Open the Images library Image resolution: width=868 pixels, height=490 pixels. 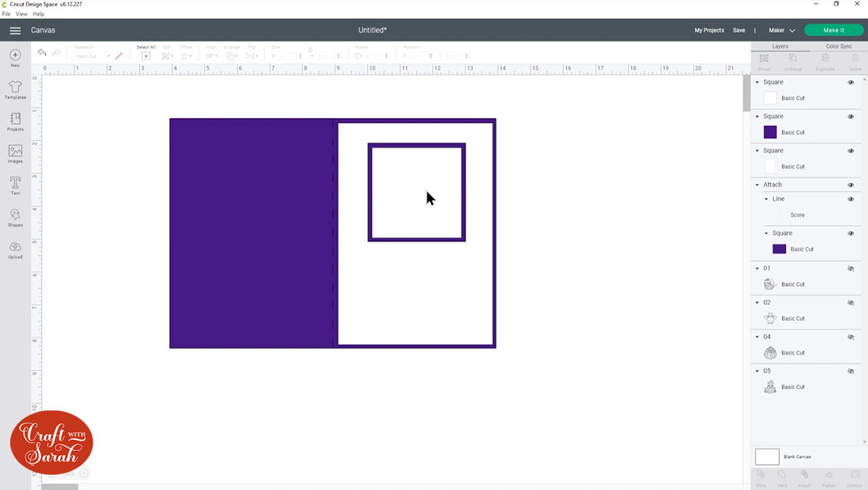(15, 153)
